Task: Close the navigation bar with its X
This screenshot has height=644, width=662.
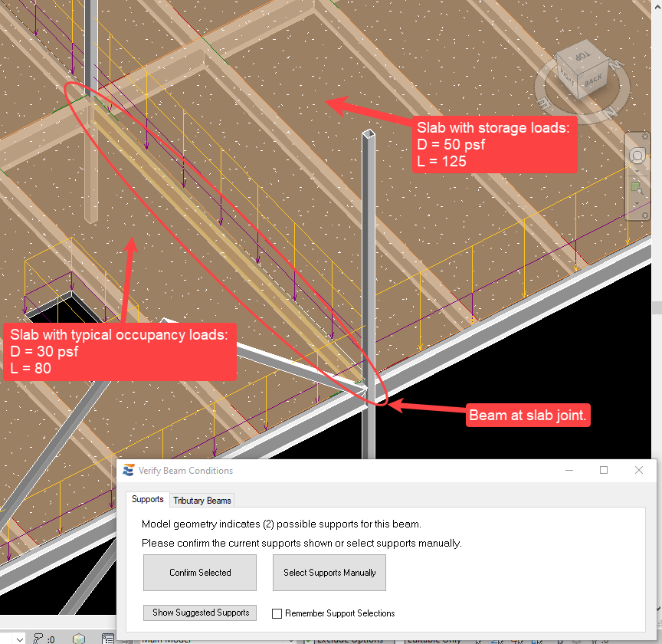Action: (x=647, y=136)
